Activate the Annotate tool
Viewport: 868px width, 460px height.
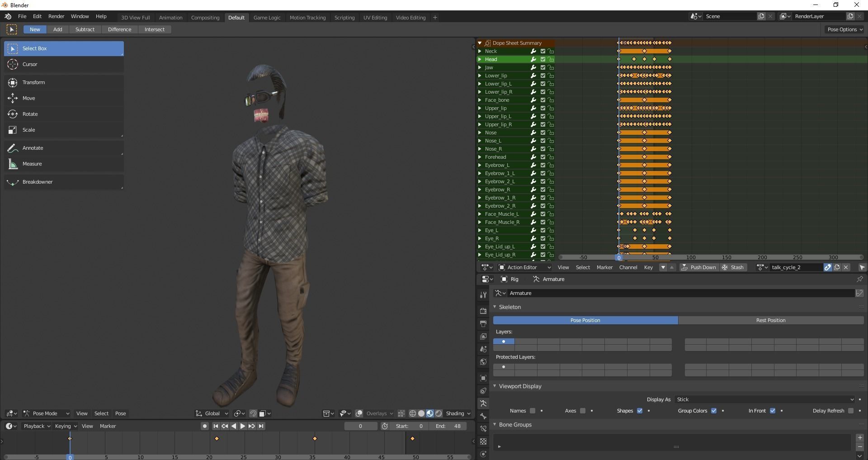pyautogui.click(x=64, y=148)
